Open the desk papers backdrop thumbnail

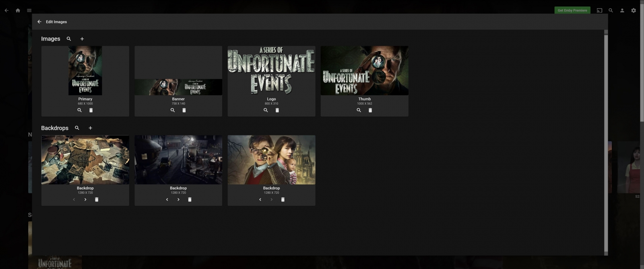85,160
